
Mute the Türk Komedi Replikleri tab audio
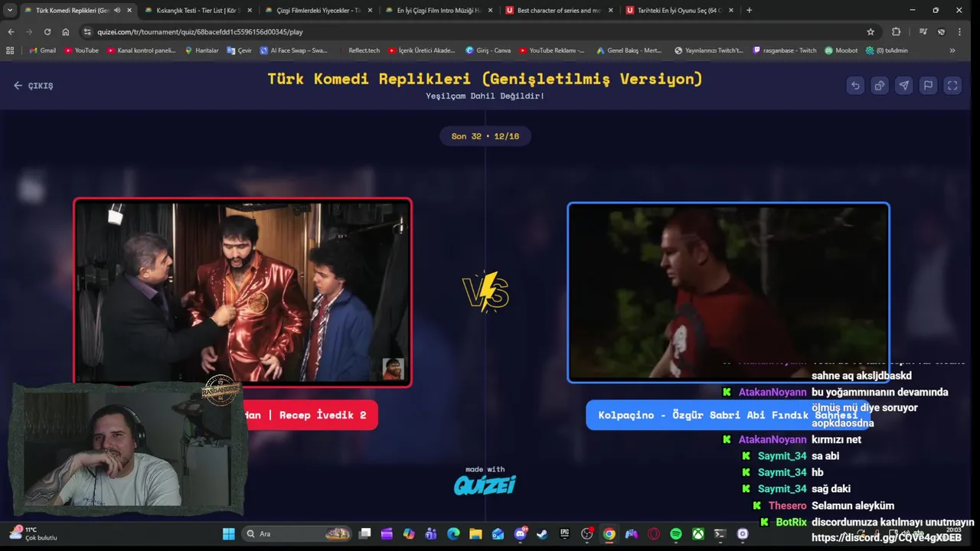click(117, 10)
